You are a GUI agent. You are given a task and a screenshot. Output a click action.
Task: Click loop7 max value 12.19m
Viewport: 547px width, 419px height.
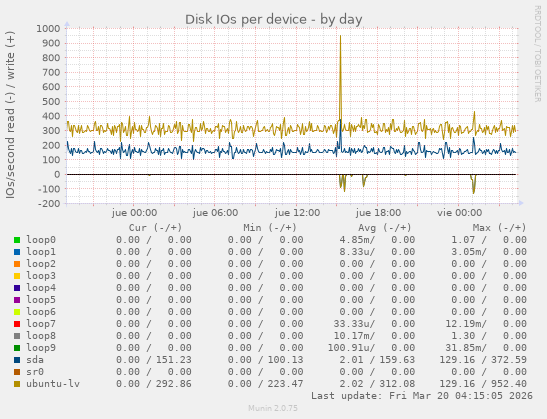click(463, 324)
